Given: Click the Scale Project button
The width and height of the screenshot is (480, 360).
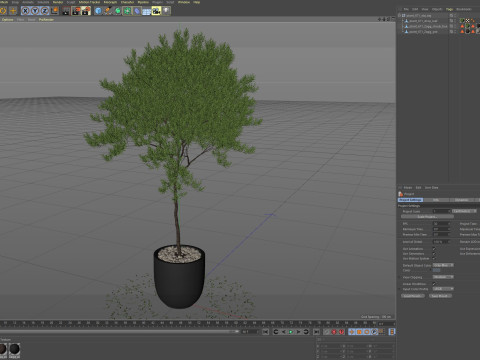Looking at the screenshot, I should click(427, 217).
